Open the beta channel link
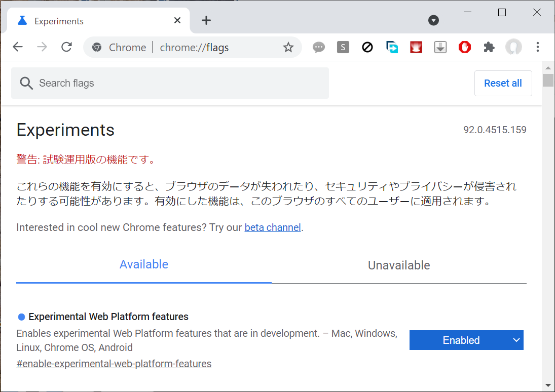Screen dimensions: 555x392 point(273,227)
